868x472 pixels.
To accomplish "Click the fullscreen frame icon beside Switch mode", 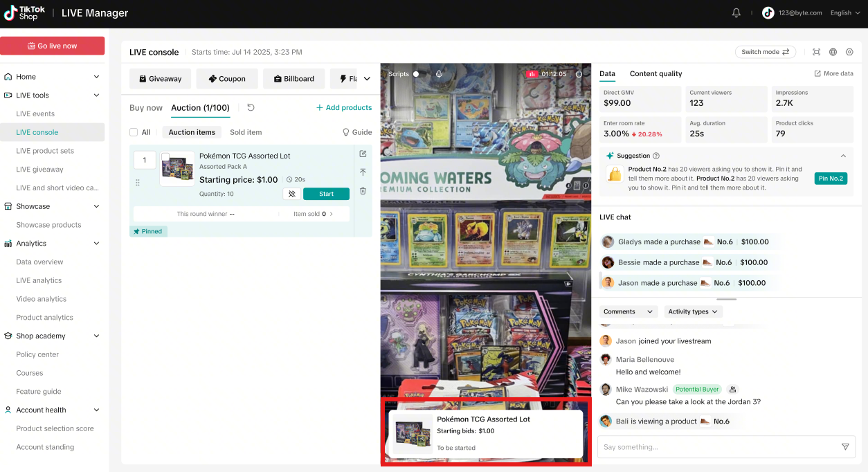I will click(x=817, y=52).
